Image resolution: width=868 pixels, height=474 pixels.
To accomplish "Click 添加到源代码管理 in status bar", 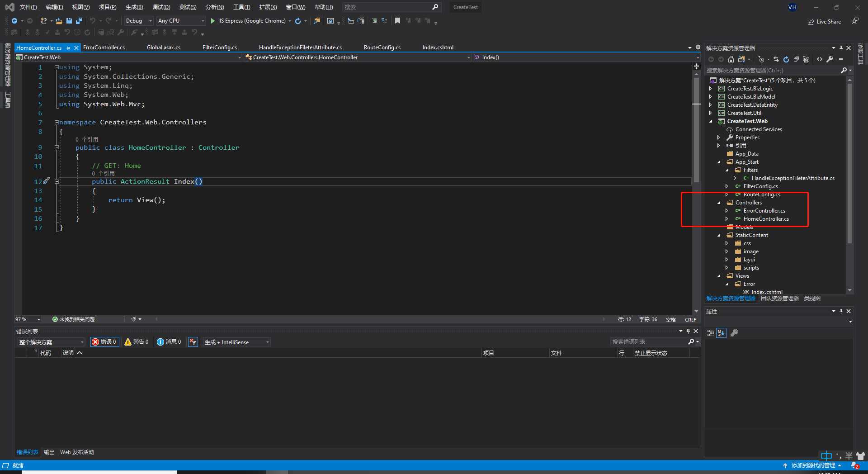I will (813, 465).
